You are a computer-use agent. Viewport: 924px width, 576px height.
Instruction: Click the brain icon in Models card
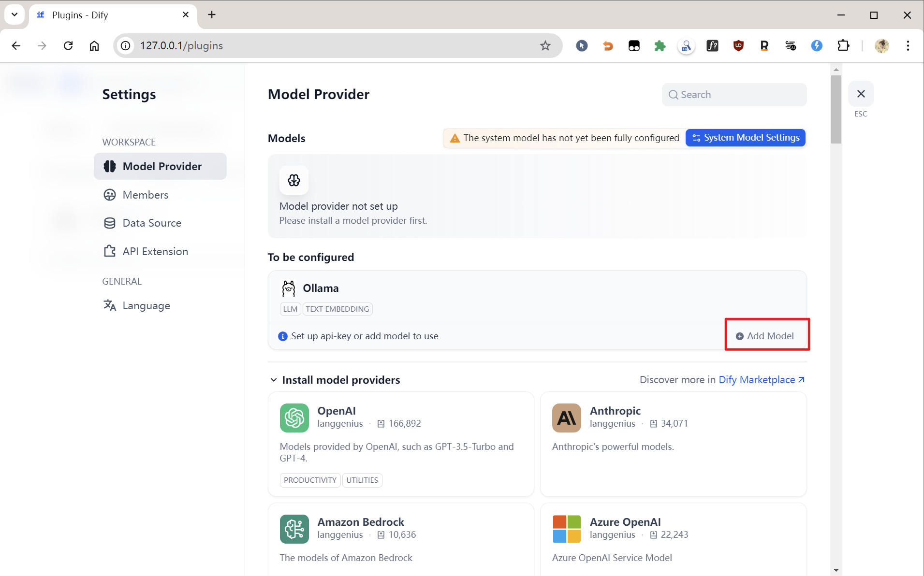point(294,180)
